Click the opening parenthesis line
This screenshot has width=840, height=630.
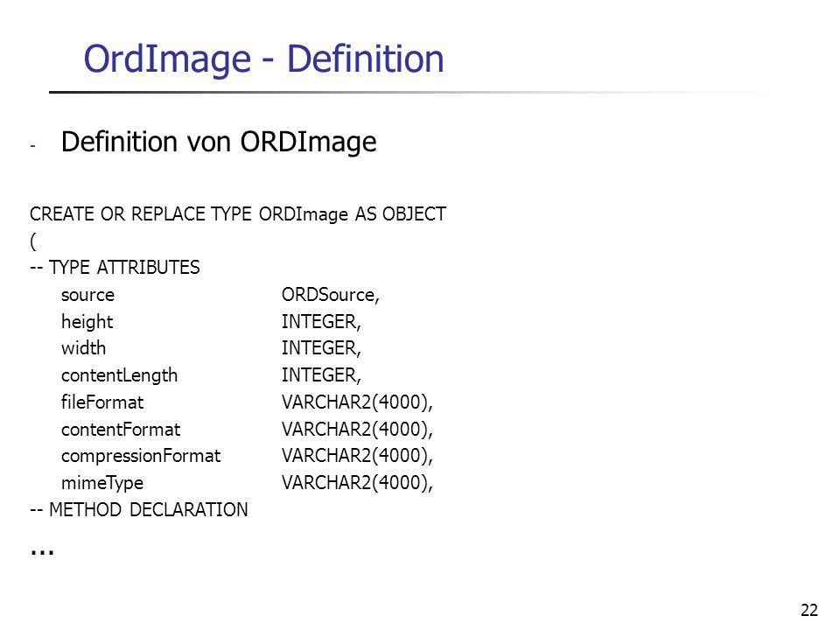click(x=33, y=241)
